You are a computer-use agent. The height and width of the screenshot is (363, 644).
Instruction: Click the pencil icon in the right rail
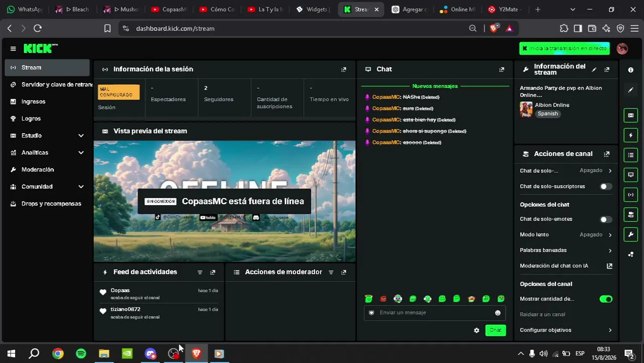pyautogui.click(x=630, y=90)
